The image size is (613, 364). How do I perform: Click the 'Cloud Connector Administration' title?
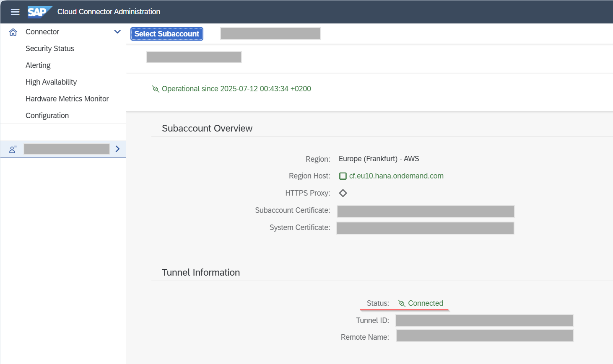point(109,12)
